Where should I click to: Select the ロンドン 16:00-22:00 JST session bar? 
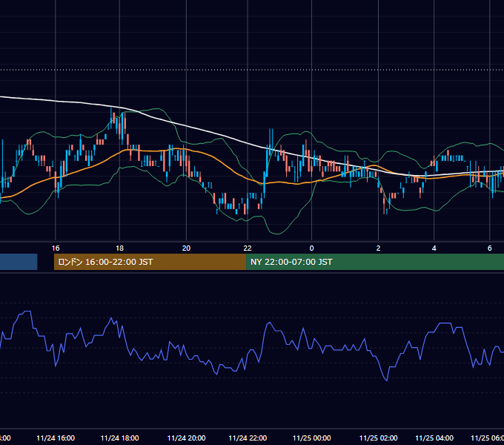pos(150,262)
